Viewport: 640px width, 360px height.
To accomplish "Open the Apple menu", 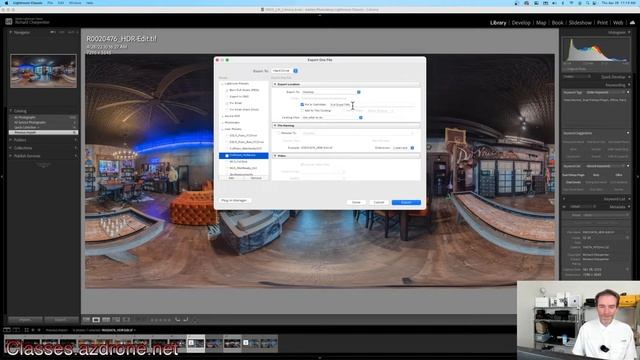I will (6, 3).
